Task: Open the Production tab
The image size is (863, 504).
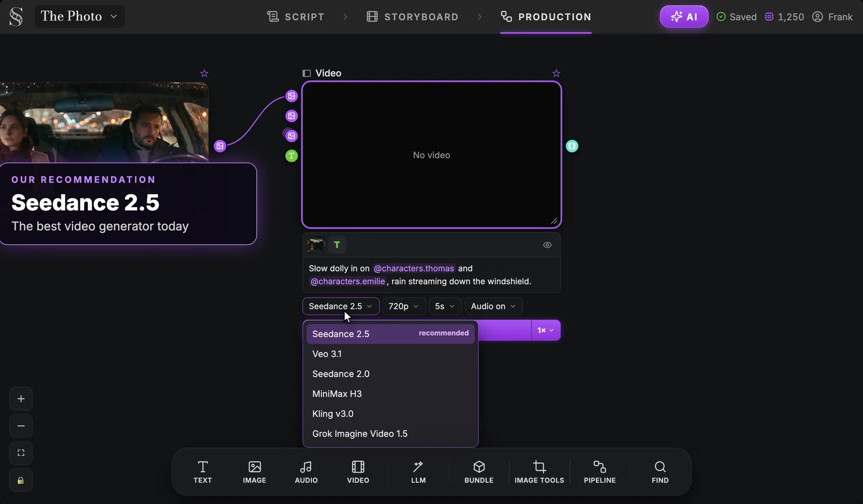Action: click(546, 17)
